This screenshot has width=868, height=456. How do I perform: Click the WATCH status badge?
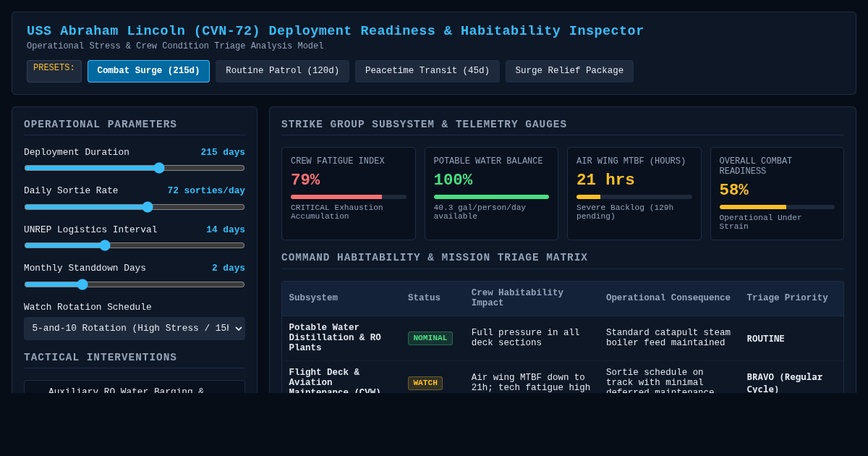coord(425,383)
